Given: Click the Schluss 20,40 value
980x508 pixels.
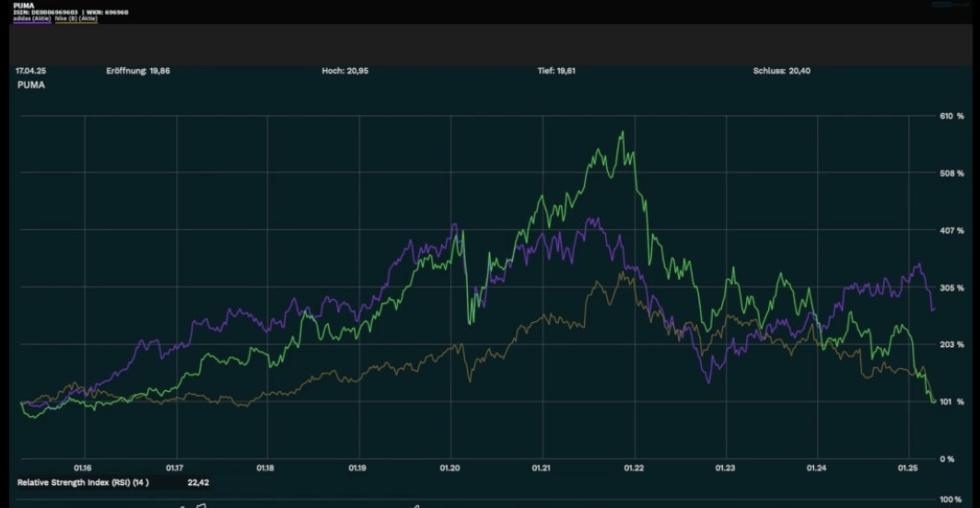Looking at the screenshot, I should 782,71.
